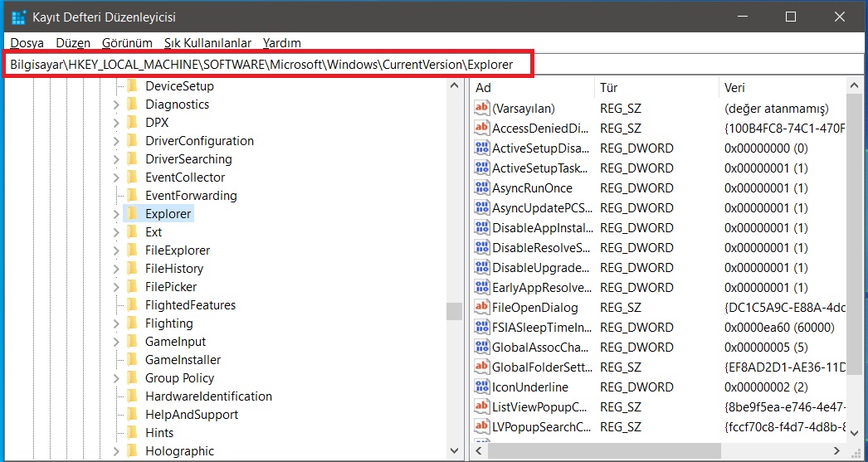
Task: Click the GlobalFolderSett... string icon
Action: (482, 367)
